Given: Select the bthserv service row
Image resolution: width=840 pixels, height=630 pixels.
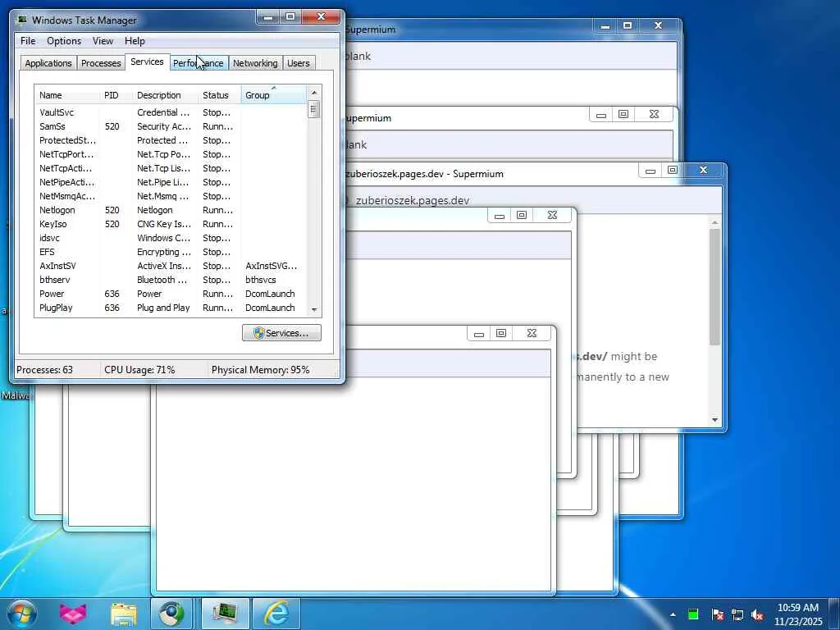Looking at the screenshot, I should point(171,280).
